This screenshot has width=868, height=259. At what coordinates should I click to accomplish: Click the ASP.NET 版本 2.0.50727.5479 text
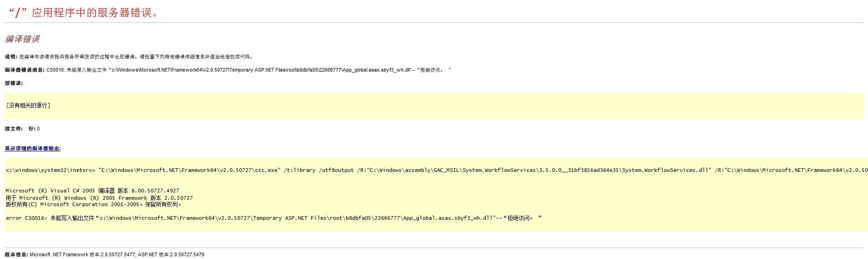tap(171, 255)
